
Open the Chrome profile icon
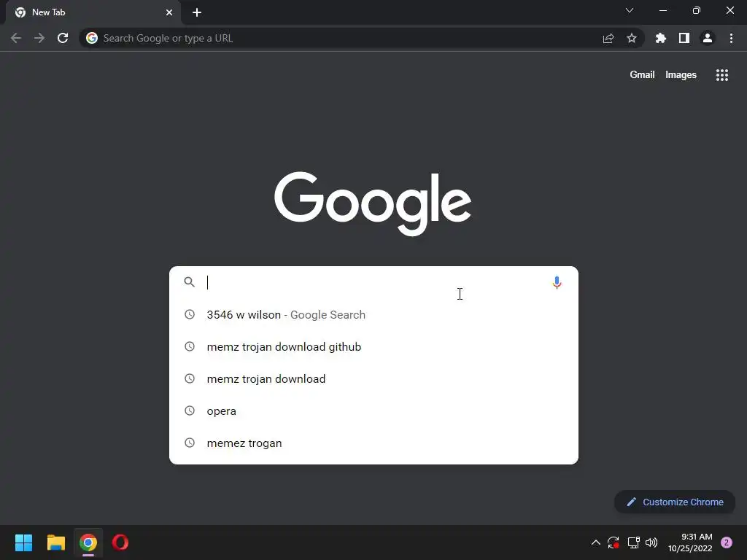point(708,38)
